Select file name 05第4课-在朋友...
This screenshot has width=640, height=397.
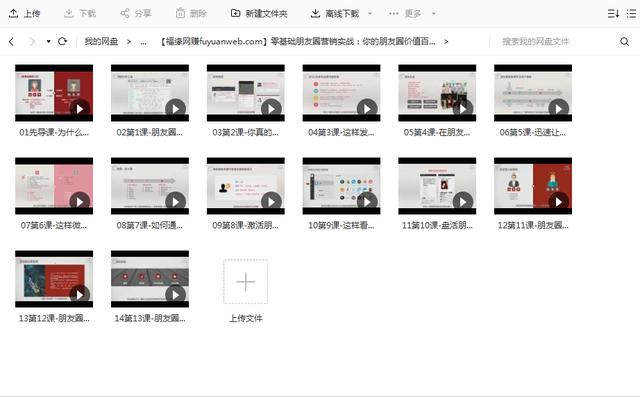coord(437,132)
